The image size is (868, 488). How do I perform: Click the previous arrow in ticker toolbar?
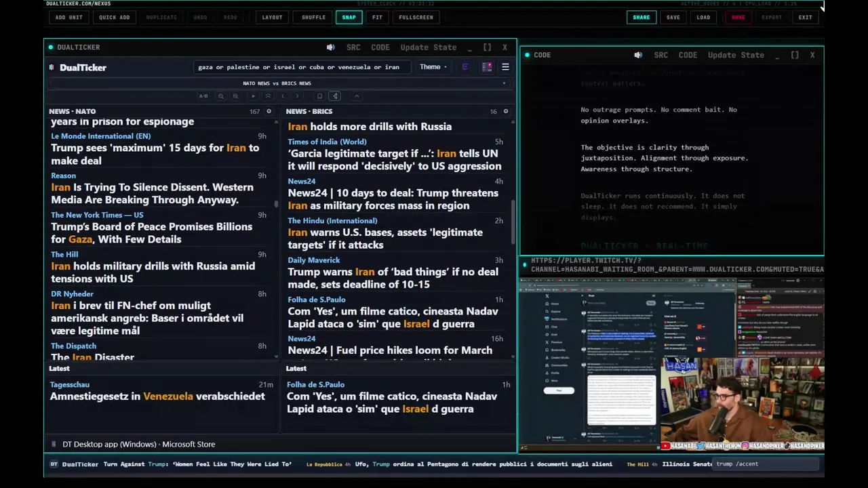[x=283, y=96]
